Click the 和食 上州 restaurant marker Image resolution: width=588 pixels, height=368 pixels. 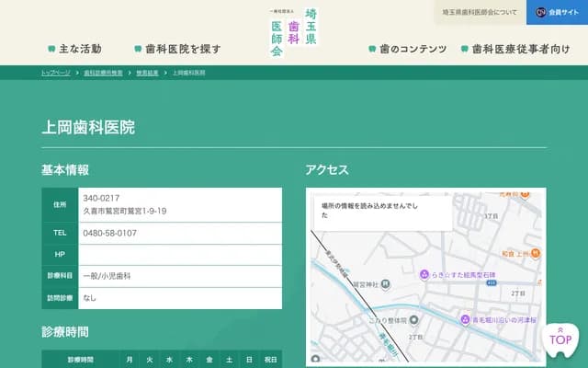(x=536, y=254)
